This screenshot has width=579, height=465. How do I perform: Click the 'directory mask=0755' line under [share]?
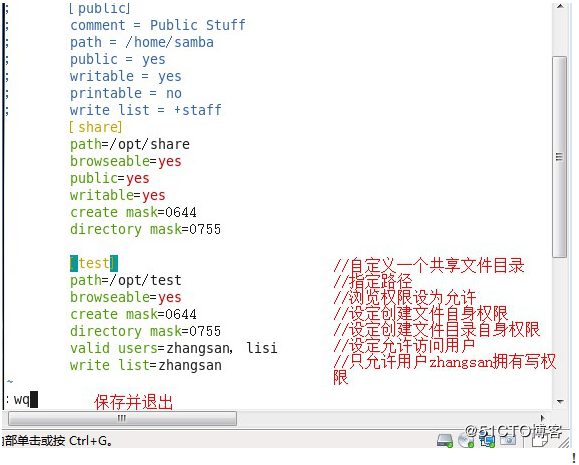(145, 229)
